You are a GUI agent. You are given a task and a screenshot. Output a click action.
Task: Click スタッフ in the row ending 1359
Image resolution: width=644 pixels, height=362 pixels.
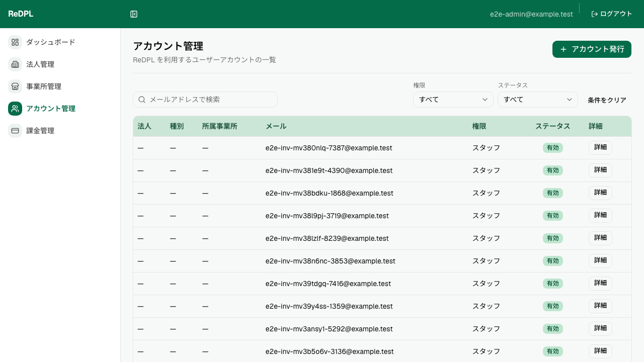486,306
